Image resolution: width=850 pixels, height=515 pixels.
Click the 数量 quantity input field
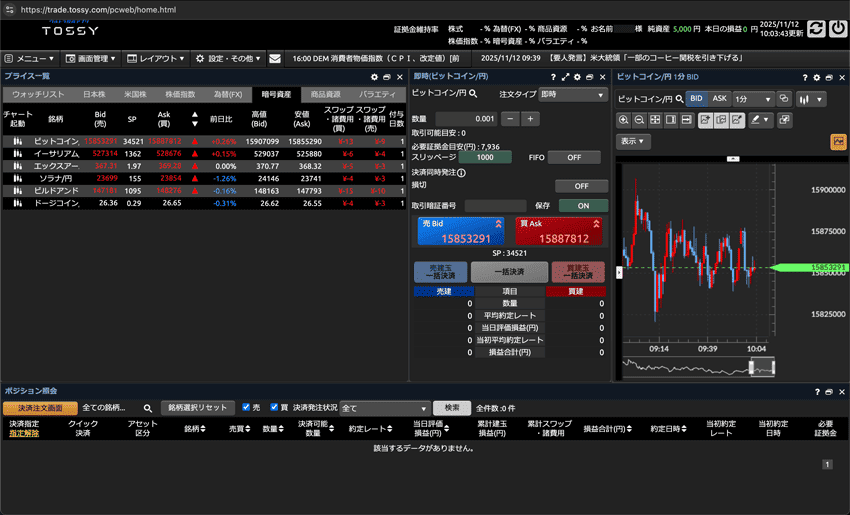click(x=466, y=119)
